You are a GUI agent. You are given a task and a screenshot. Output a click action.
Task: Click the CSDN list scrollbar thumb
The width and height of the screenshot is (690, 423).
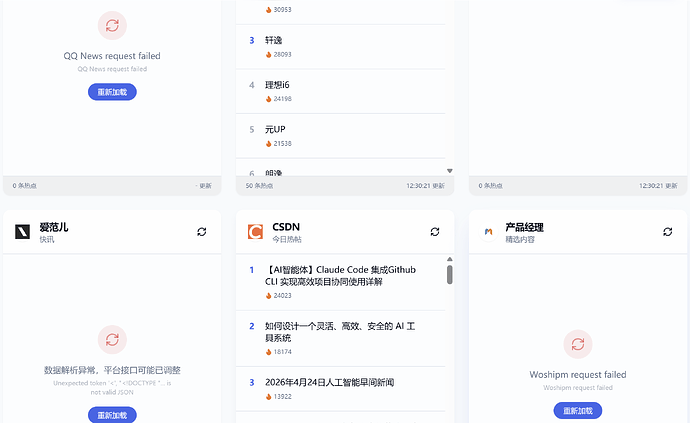(x=450, y=274)
